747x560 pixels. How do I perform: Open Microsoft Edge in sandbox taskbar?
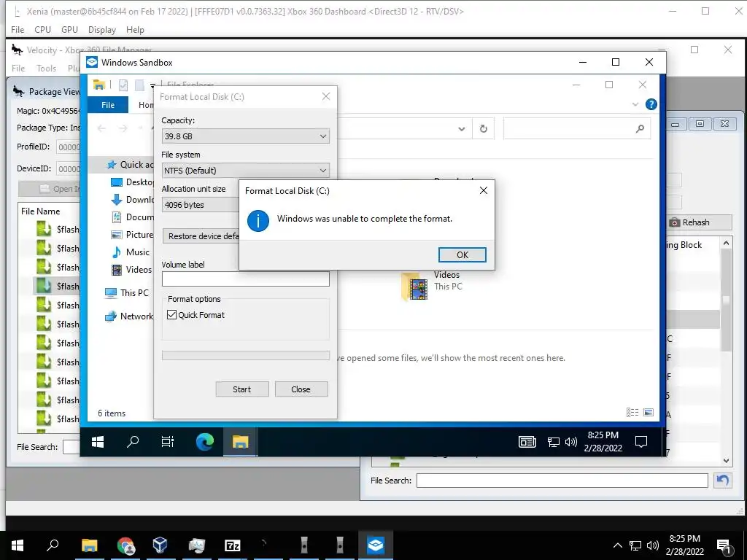click(x=205, y=442)
